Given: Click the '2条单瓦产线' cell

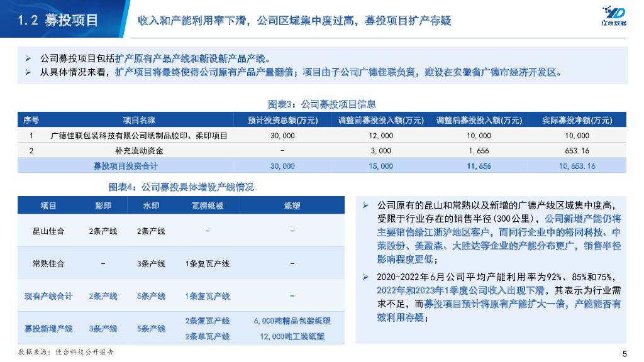Looking at the screenshot, I should click(x=208, y=337).
